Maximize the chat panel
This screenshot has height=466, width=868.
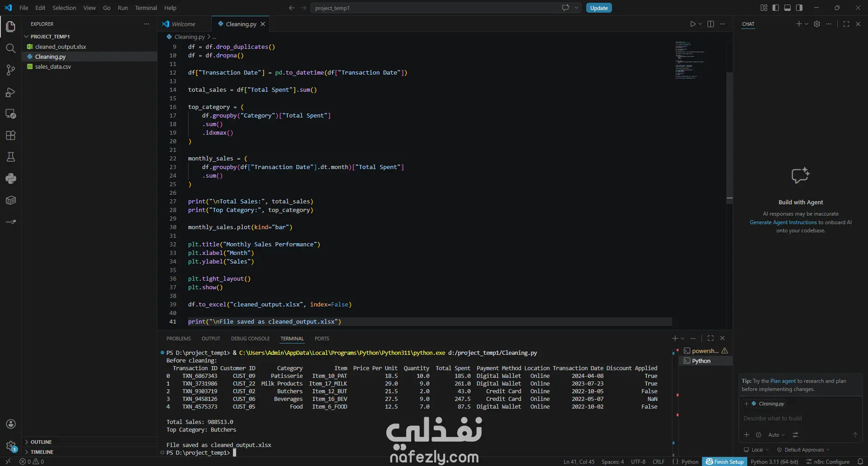[846, 24]
